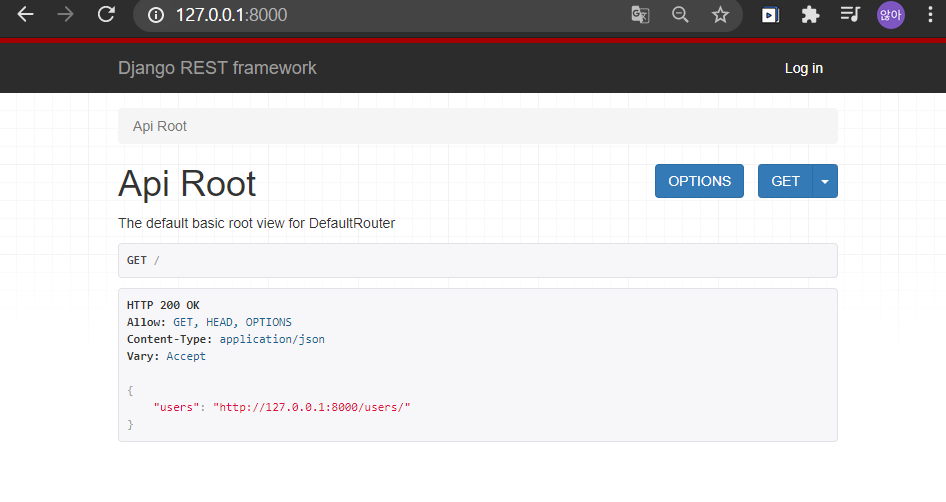
Task: Open Django REST framework brand link
Action: pos(217,68)
